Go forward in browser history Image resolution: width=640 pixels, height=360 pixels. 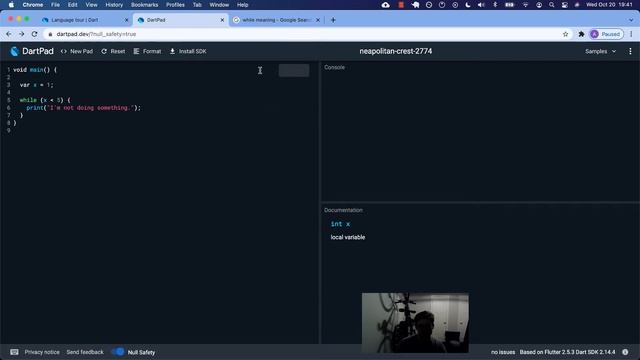coord(22,34)
